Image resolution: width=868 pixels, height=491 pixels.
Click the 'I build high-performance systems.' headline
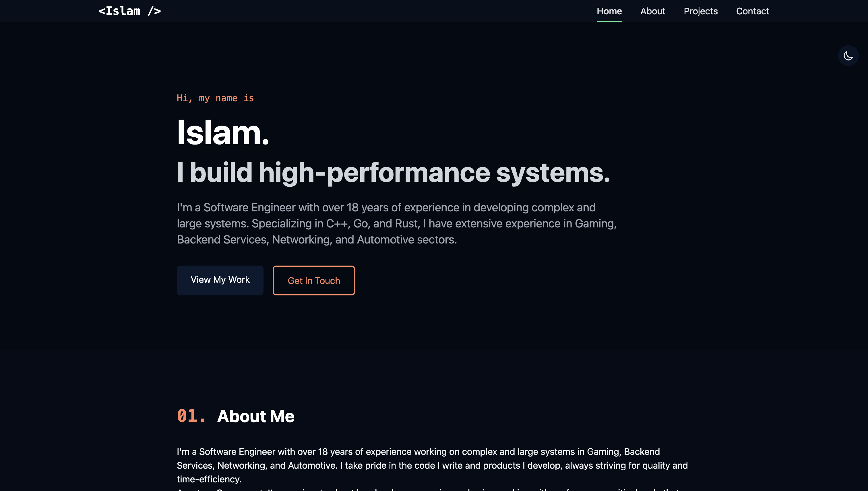393,173
